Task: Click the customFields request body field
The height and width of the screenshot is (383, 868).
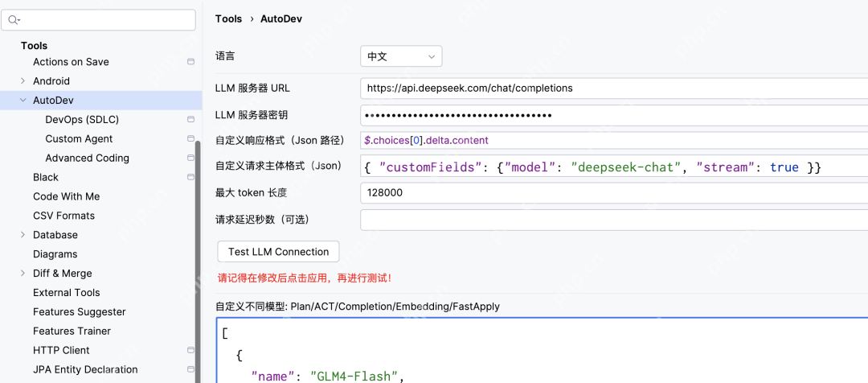Action: (614, 167)
